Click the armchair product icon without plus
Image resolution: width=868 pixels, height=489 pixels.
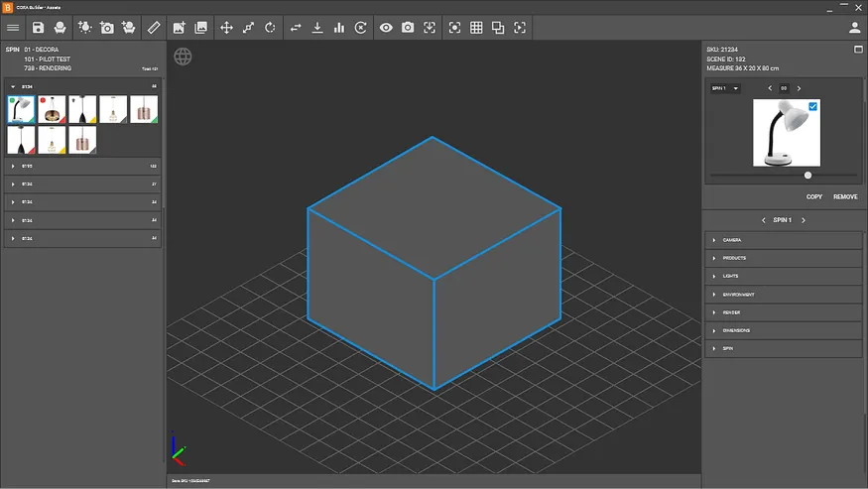coord(60,28)
